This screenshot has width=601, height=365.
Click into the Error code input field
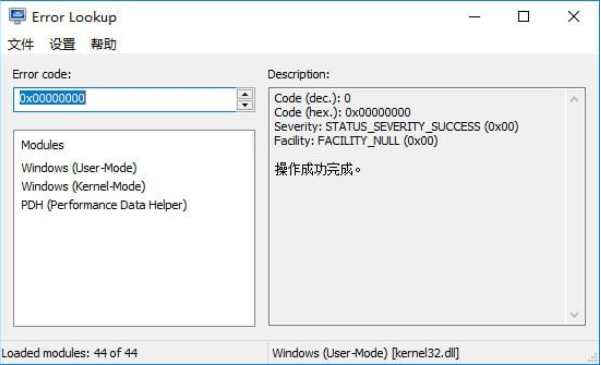125,100
